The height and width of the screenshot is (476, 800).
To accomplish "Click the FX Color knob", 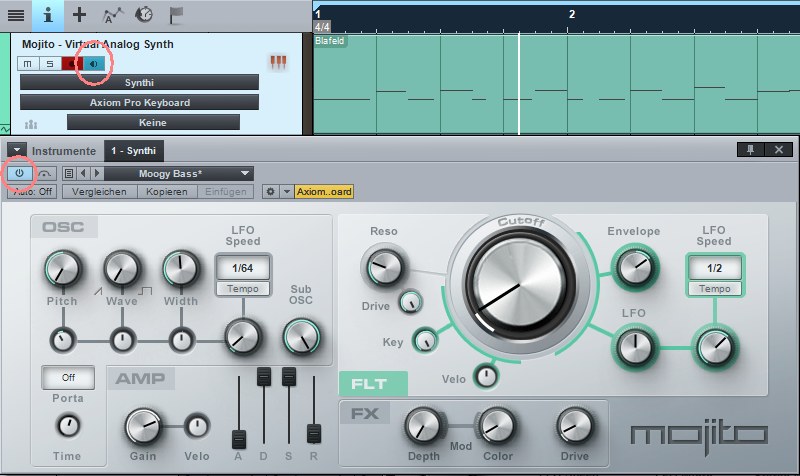I will pos(497,425).
